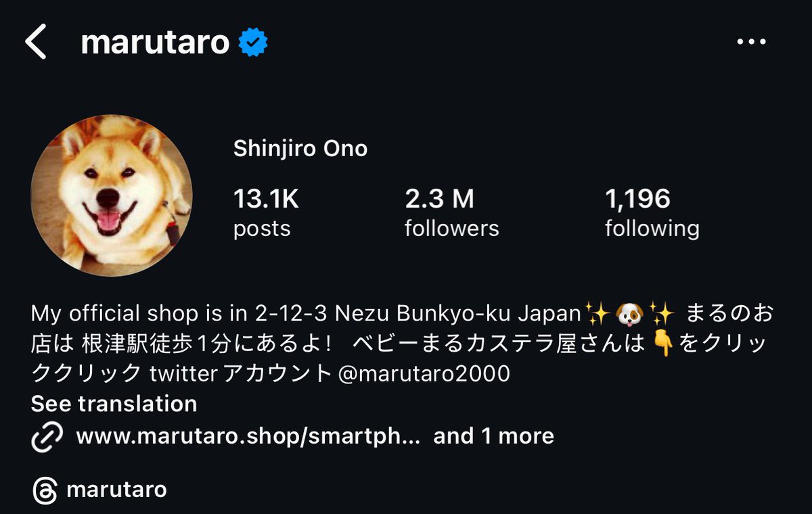The image size is (812, 514).
Task: Open the 2.3 M followers list
Action: pos(451,213)
